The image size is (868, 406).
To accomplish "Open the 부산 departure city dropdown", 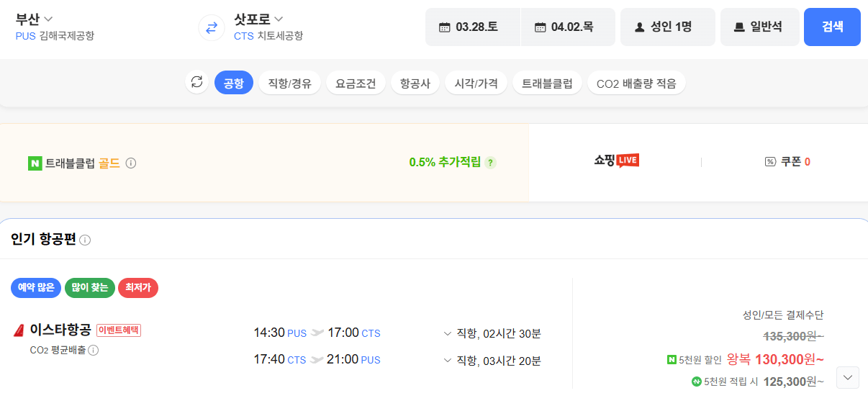I will click(35, 19).
